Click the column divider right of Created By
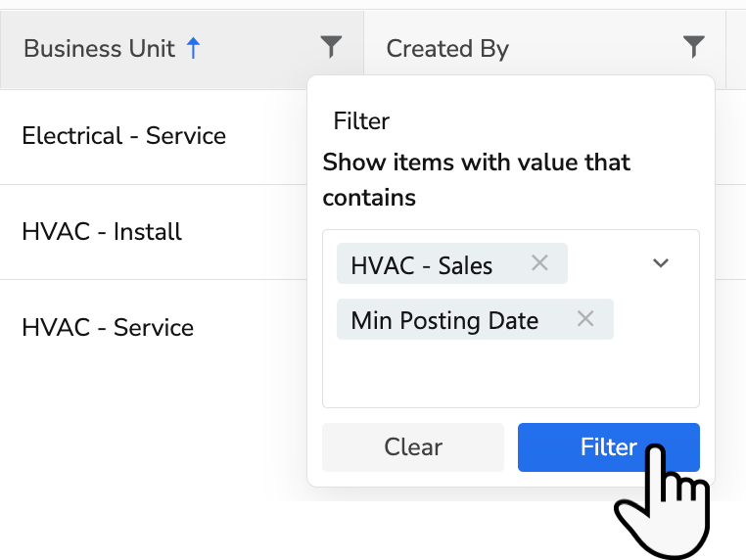Image resolution: width=746 pixels, height=560 pixels. [725, 49]
